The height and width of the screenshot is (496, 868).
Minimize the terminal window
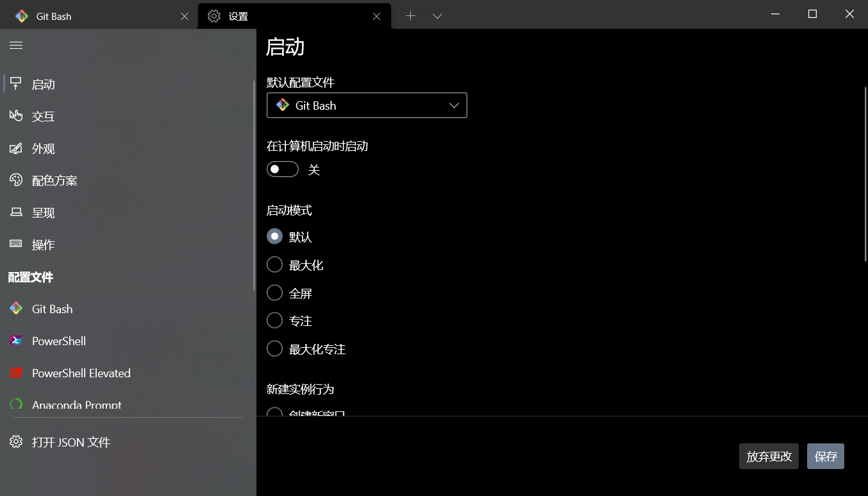776,14
